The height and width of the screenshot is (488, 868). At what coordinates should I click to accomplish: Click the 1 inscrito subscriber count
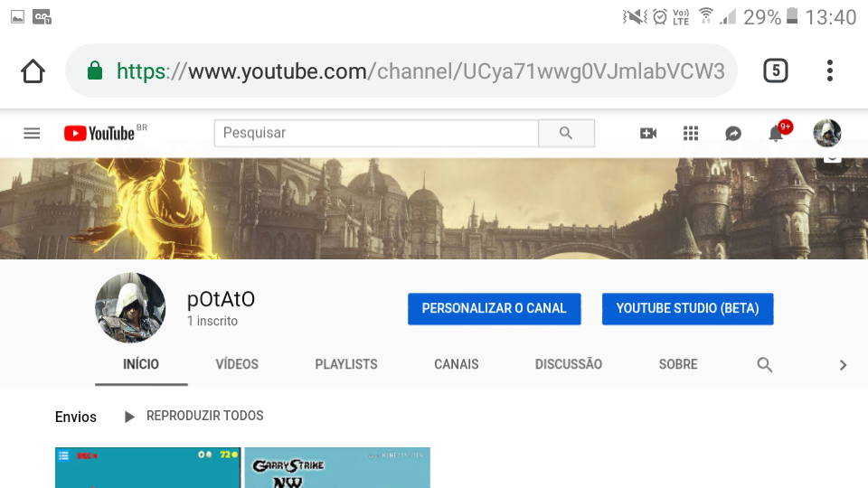point(212,321)
